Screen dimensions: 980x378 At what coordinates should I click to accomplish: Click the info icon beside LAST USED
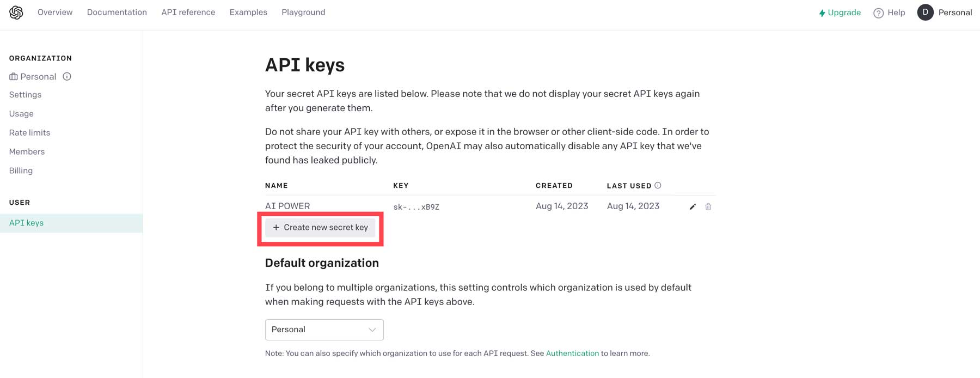(x=658, y=185)
